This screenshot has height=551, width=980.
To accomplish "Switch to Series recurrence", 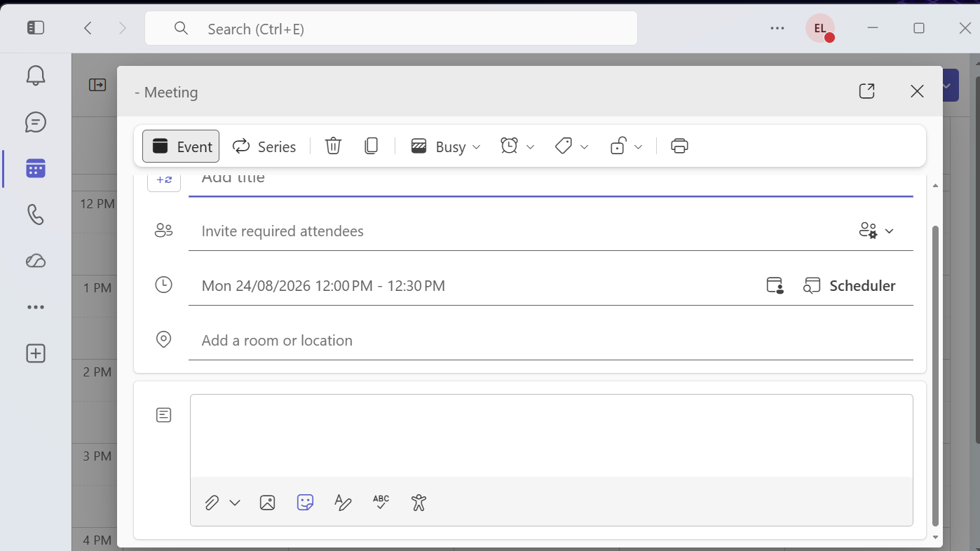I will pyautogui.click(x=264, y=146).
